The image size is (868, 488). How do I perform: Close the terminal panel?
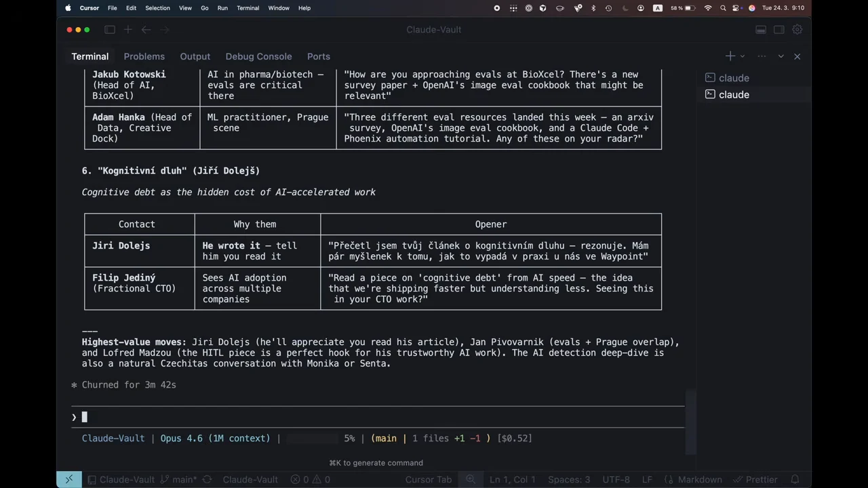tap(797, 56)
